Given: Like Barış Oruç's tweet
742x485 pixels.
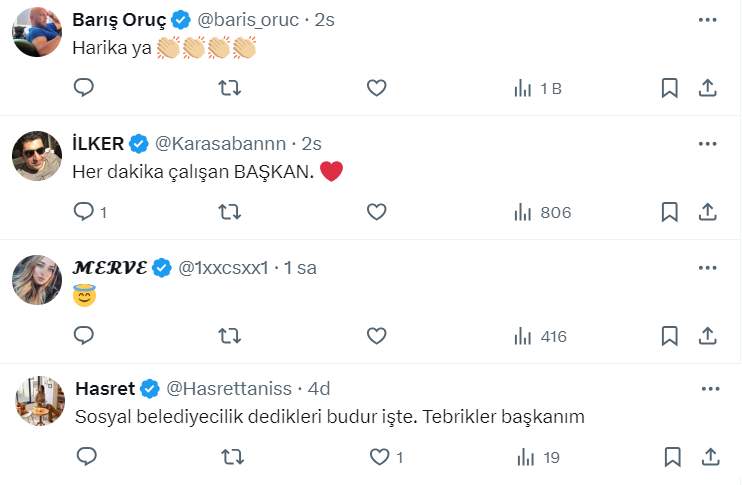Looking at the screenshot, I should coord(376,88).
